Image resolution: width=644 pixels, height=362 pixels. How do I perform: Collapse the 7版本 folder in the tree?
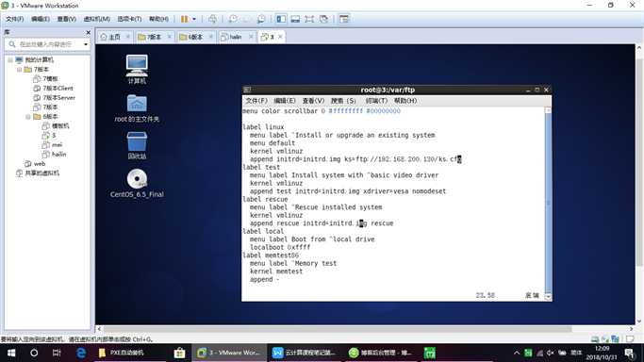(19, 70)
